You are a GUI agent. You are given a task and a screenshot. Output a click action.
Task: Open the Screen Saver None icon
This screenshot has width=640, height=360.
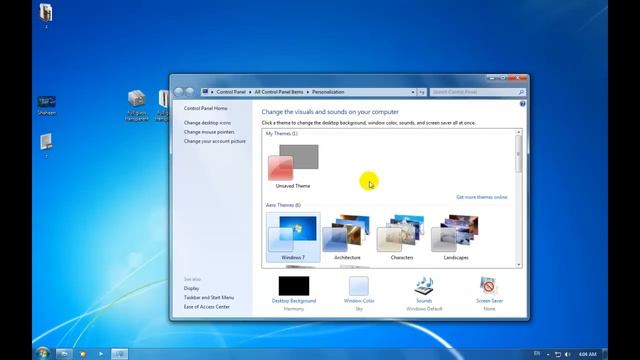489,286
